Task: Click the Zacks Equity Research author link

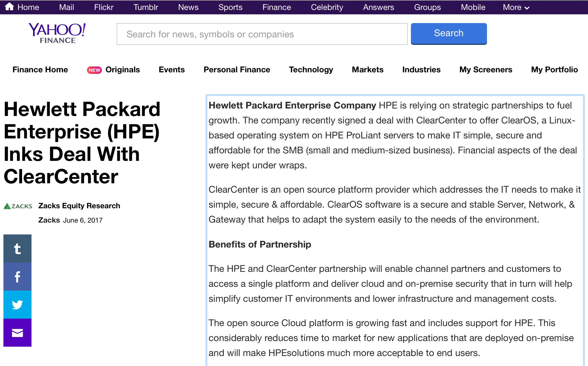Action: pos(79,206)
